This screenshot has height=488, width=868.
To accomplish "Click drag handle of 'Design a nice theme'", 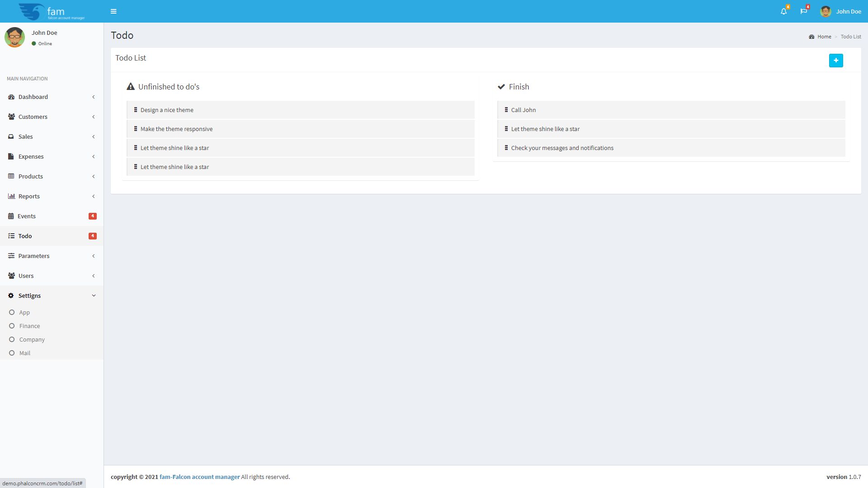I will click(x=135, y=110).
